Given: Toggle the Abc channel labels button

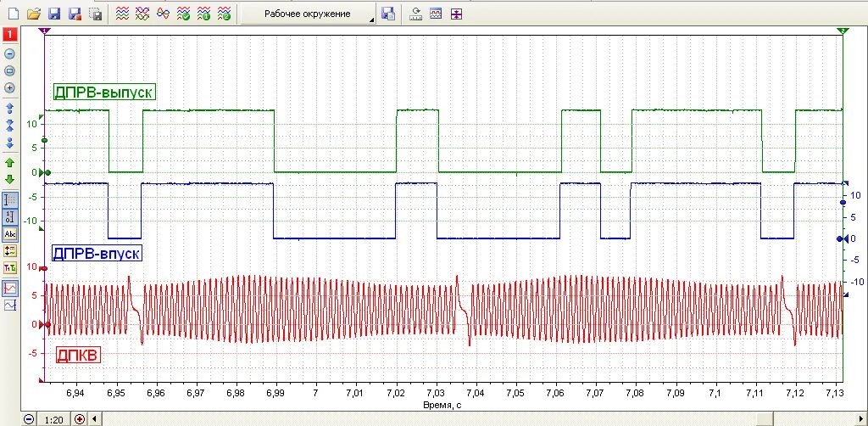Looking at the screenshot, I should click(10, 233).
